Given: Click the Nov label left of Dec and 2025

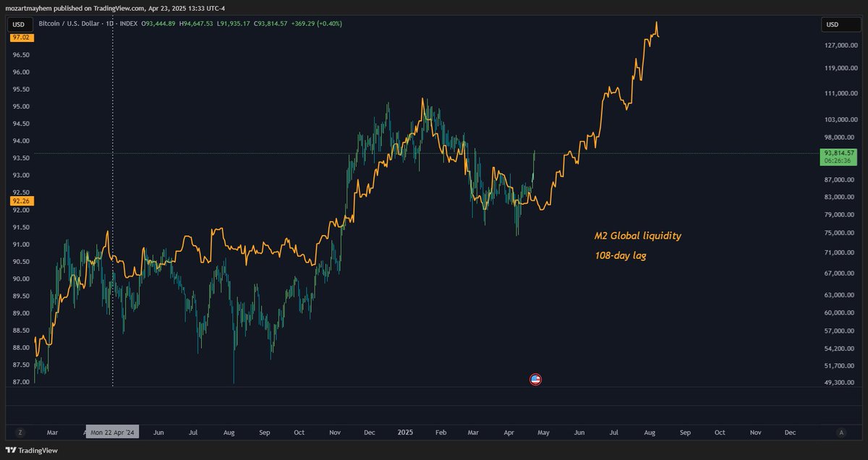Looking at the screenshot, I should [334, 433].
